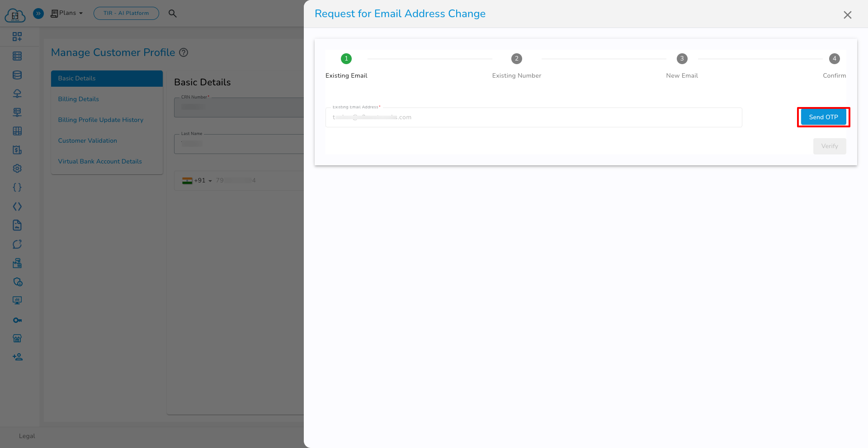Open the dashboard nodes icon in the sidebar
868x448 pixels.
pos(17,37)
